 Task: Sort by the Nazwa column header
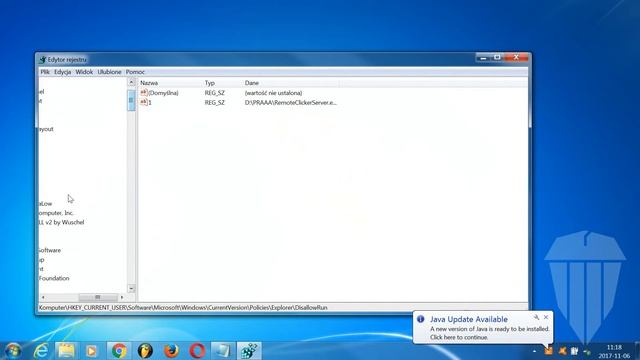click(170, 83)
